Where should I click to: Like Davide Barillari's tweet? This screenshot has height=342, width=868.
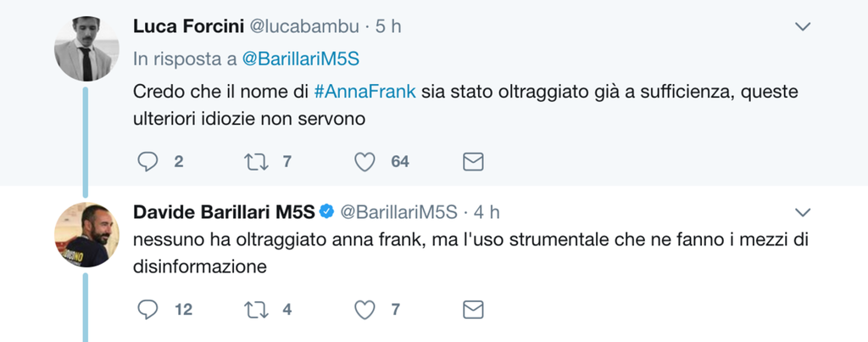click(364, 310)
